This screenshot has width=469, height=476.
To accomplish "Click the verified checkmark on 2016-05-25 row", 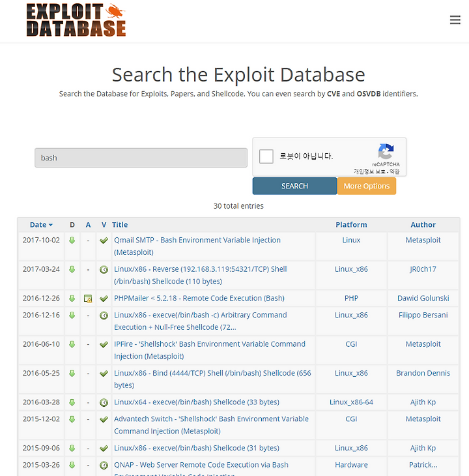I will [104, 374].
